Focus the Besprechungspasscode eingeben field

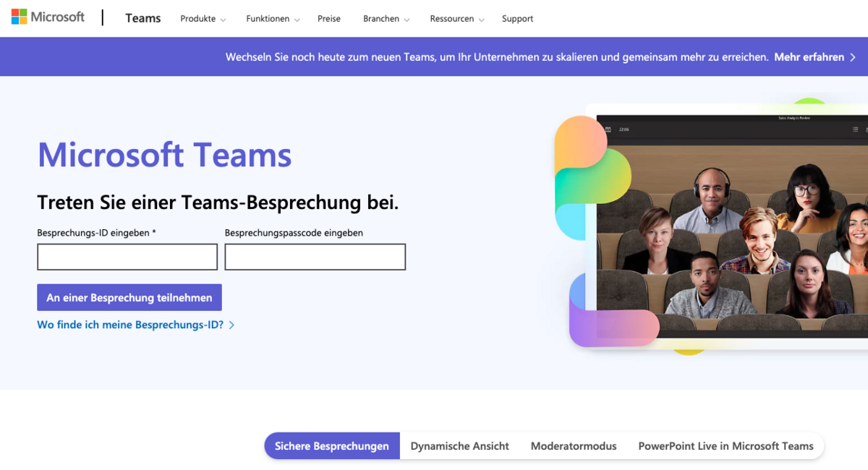(315, 257)
